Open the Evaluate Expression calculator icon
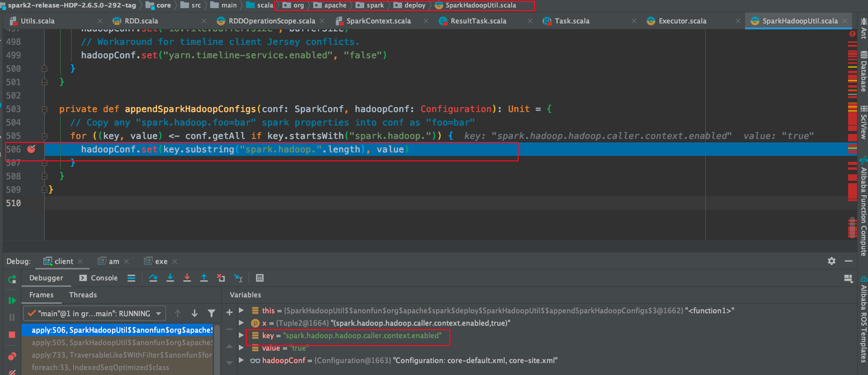Viewport: 868px width, 375px height. 260,278
